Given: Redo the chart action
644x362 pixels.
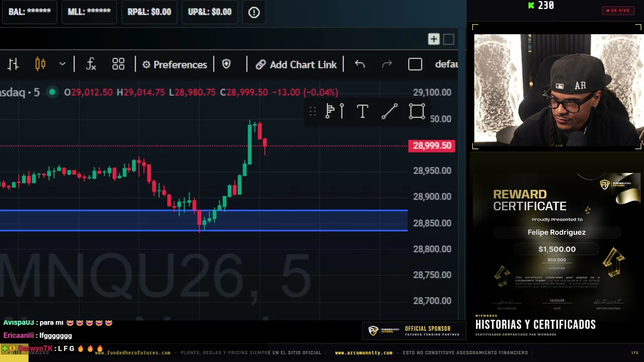Looking at the screenshot, I should pos(387,64).
